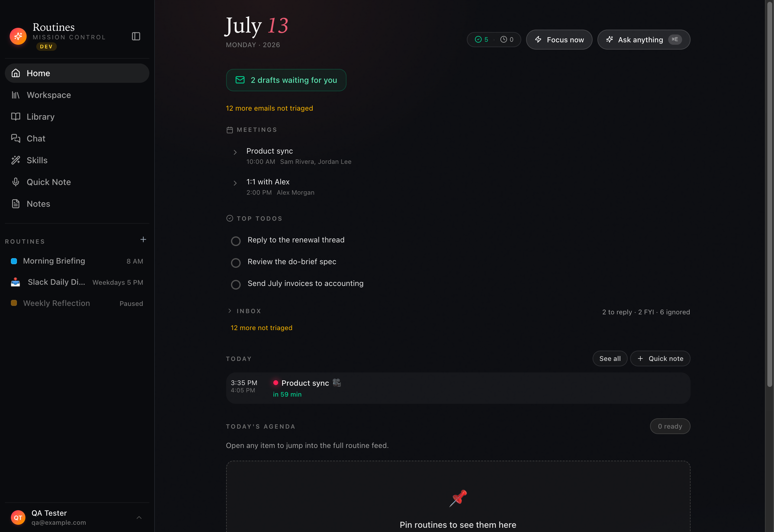Click the 1:1 with Alex meeting title
The image size is (774, 532).
[268, 182]
